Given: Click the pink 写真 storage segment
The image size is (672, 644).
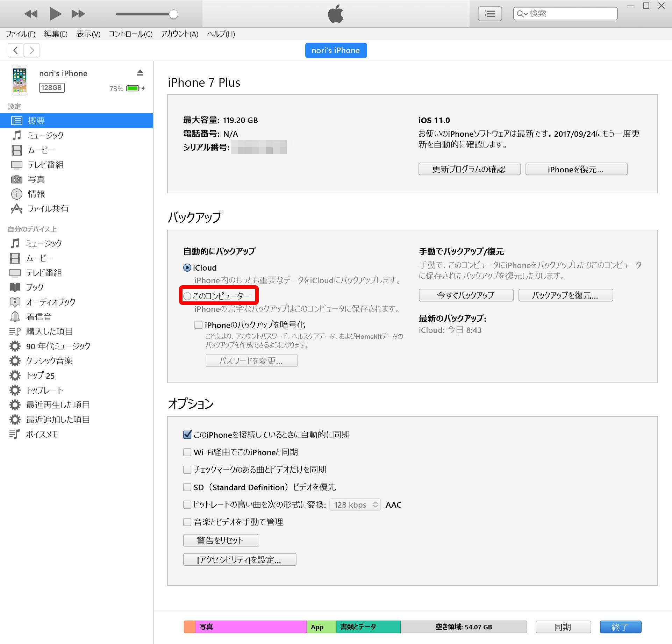Looking at the screenshot, I should pyautogui.click(x=251, y=627).
